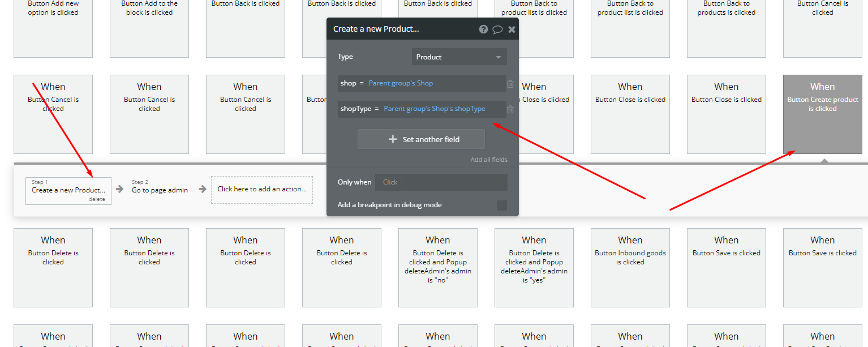Image resolution: width=868 pixels, height=347 pixels.
Task: Select the Button Create product is clicked event
Action: coord(822,114)
